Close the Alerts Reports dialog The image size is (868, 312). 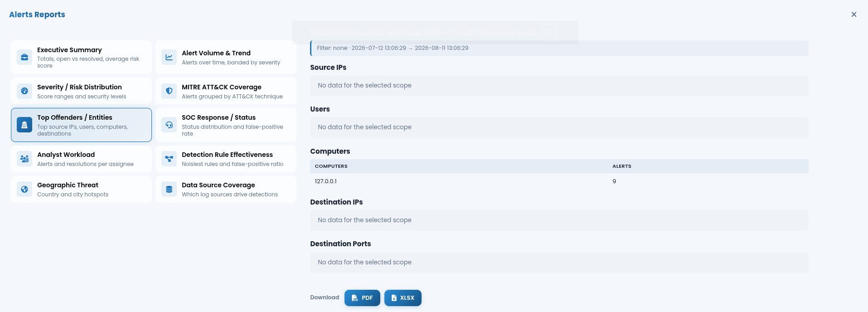point(854,15)
